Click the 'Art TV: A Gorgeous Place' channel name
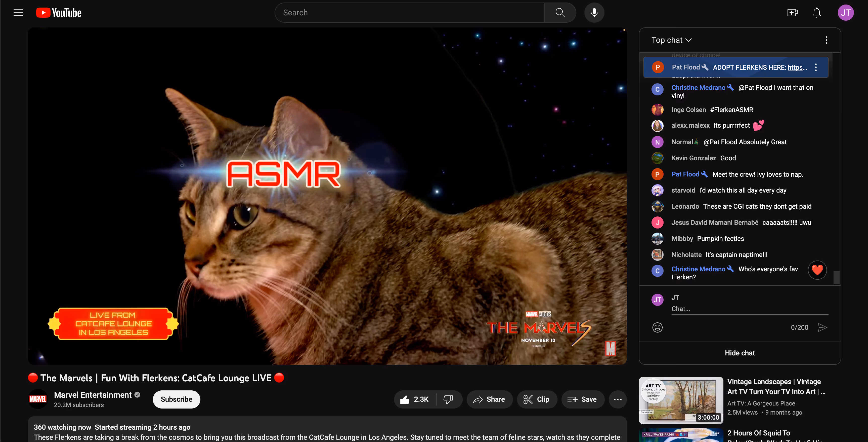The height and width of the screenshot is (442, 868). click(761, 403)
